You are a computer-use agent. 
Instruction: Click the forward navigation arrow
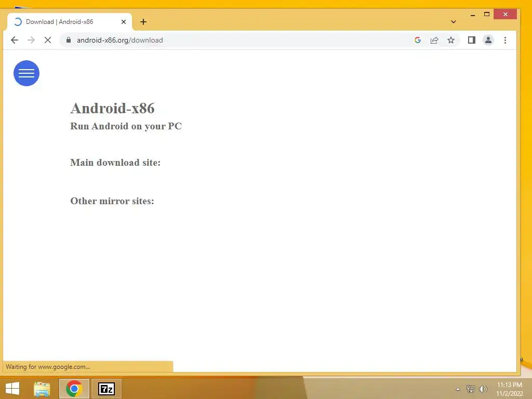(x=31, y=40)
